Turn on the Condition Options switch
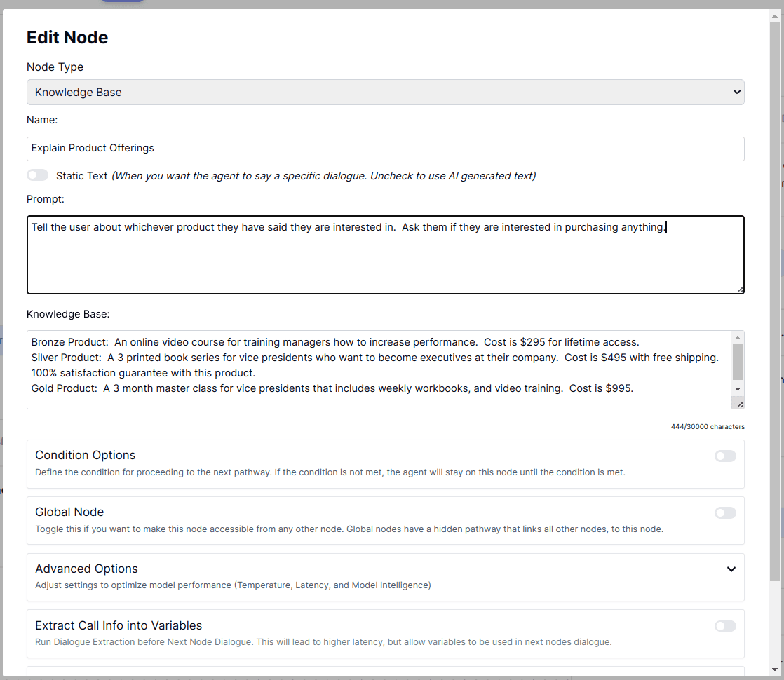 724,456
